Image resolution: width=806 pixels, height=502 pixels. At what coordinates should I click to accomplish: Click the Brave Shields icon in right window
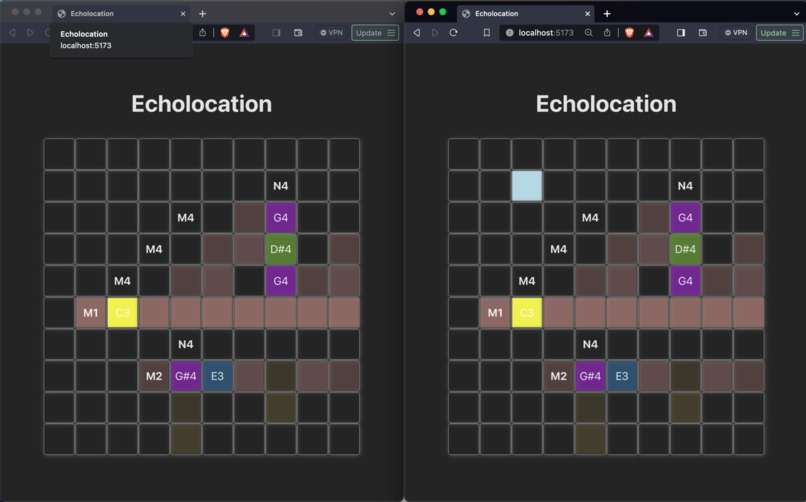pyautogui.click(x=629, y=33)
